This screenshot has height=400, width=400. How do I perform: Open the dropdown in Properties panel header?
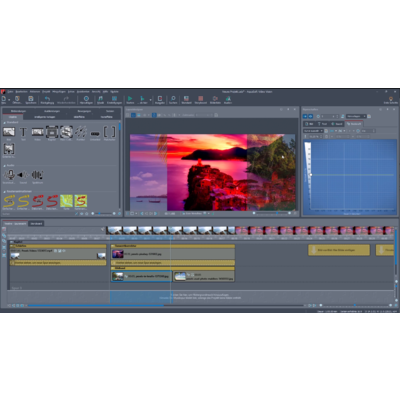point(356,116)
